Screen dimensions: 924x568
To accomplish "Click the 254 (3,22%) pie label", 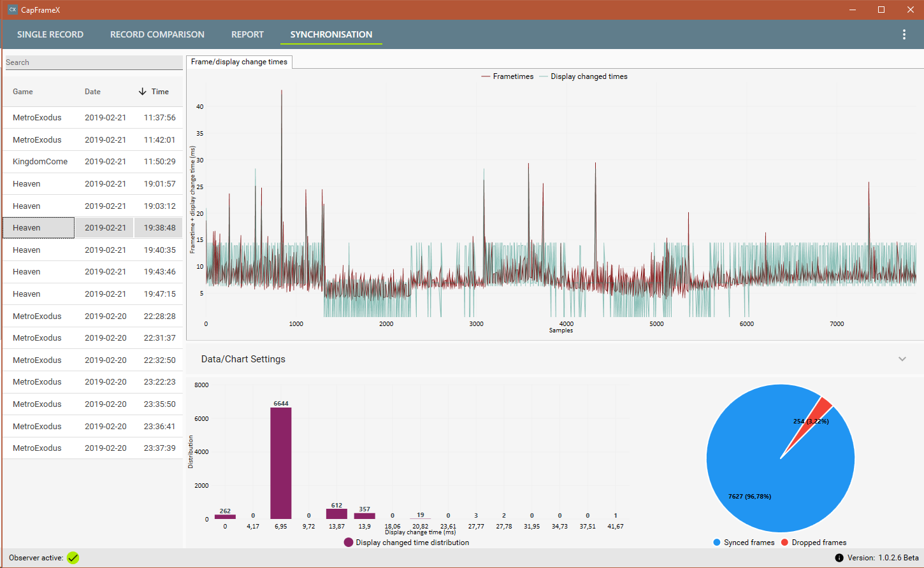I will (x=811, y=421).
